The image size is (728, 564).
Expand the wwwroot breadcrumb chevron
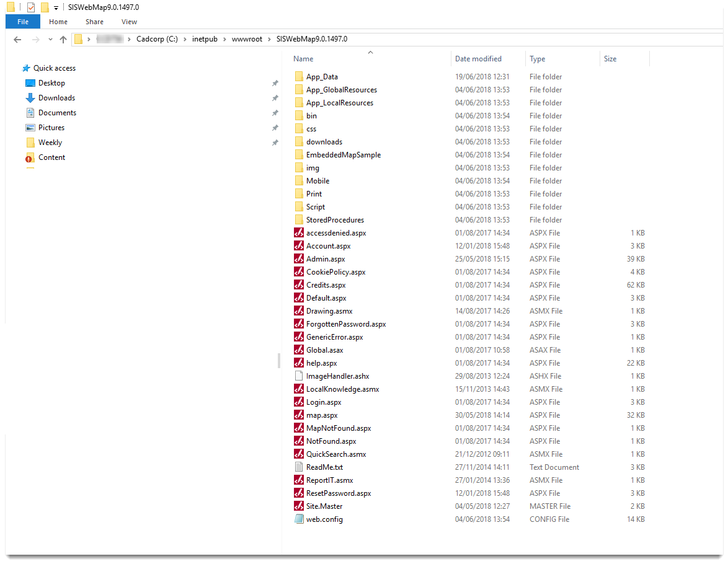click(x=269, y=38)
